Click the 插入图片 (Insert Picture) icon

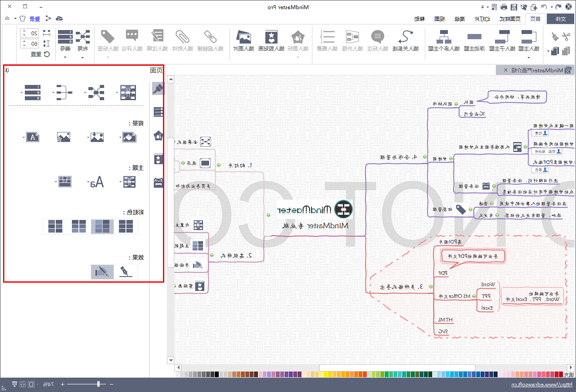[x=243, y=37]
